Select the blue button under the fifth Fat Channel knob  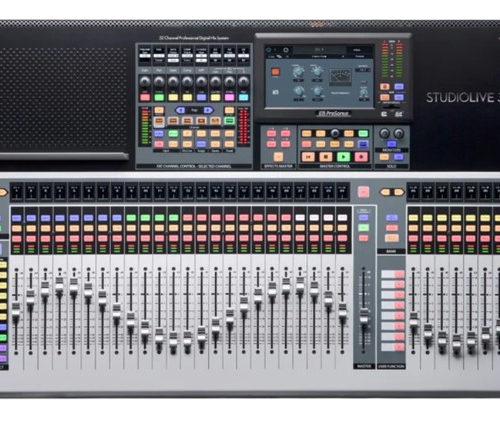(x=201, y=97)
